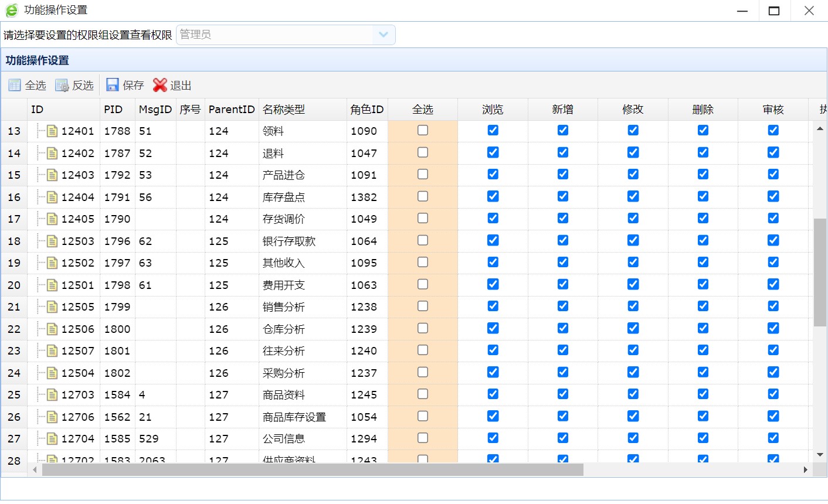The width and height of the screenshot is (828, 504).
Task: Tick the 全选 checkbox for 公司信息 row
Action: coord(423,438)
